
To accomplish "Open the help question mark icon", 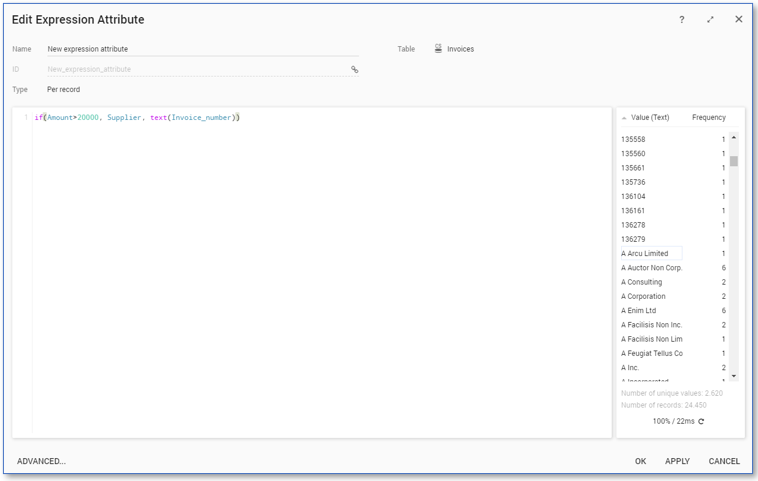I will tap(682, 20).
